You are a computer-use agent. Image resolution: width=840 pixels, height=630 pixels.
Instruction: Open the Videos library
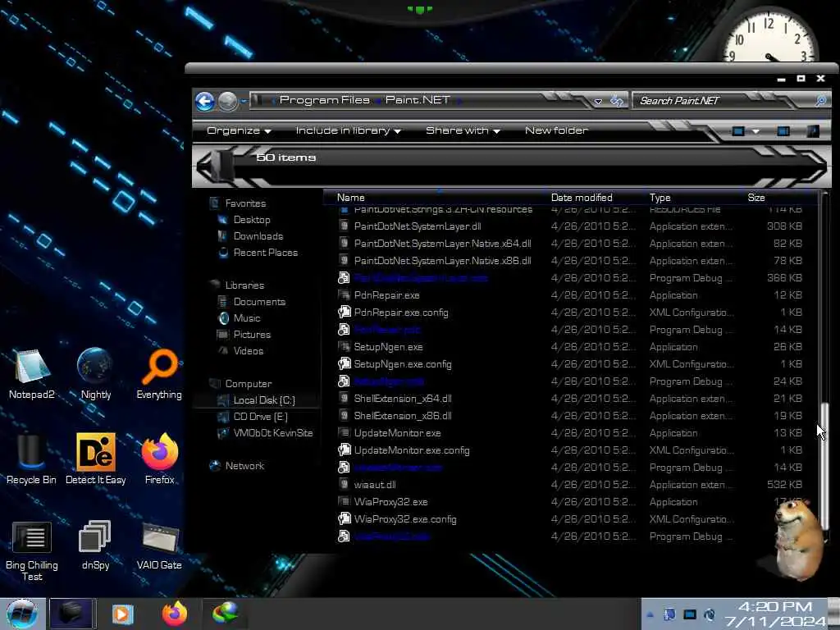pyautogui.click(x=248, y=351)
